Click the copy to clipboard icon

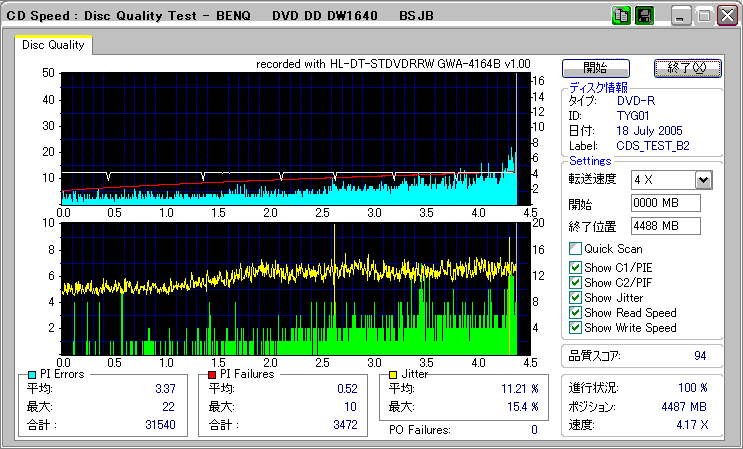pos(621,15)
